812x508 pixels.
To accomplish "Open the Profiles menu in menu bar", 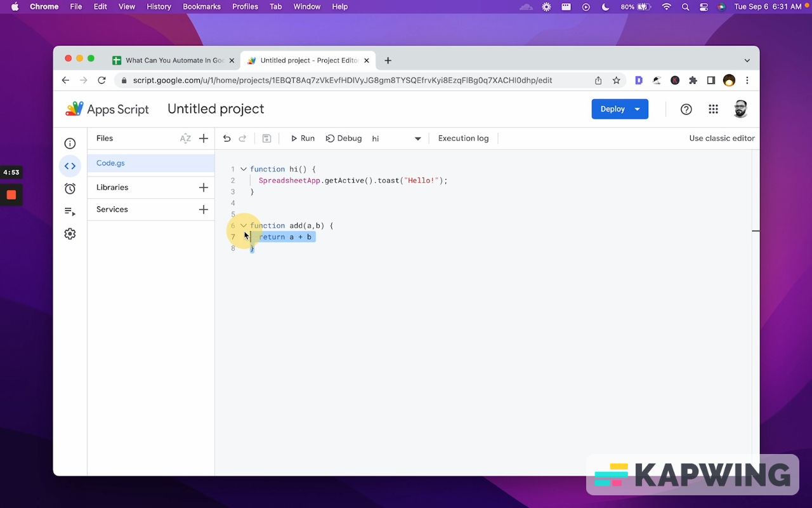I will [x=245, y=6].
